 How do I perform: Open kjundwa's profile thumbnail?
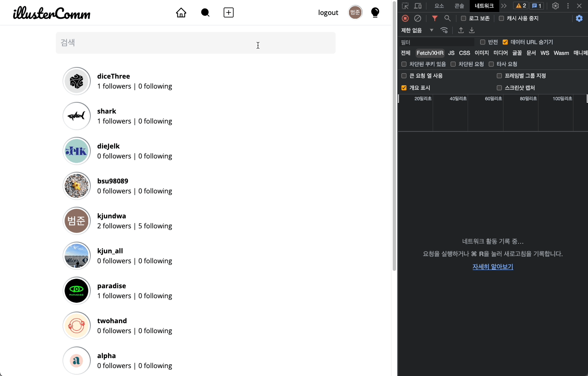point(77,220)
